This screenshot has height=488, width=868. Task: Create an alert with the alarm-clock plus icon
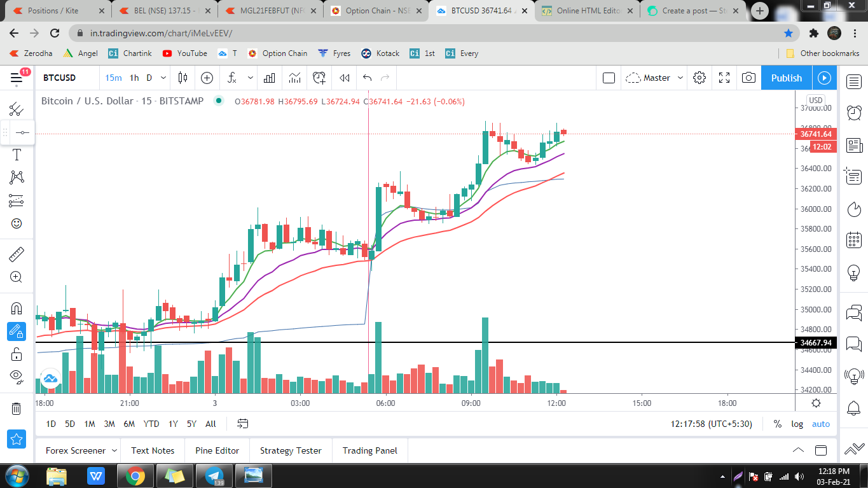point(319,78)
